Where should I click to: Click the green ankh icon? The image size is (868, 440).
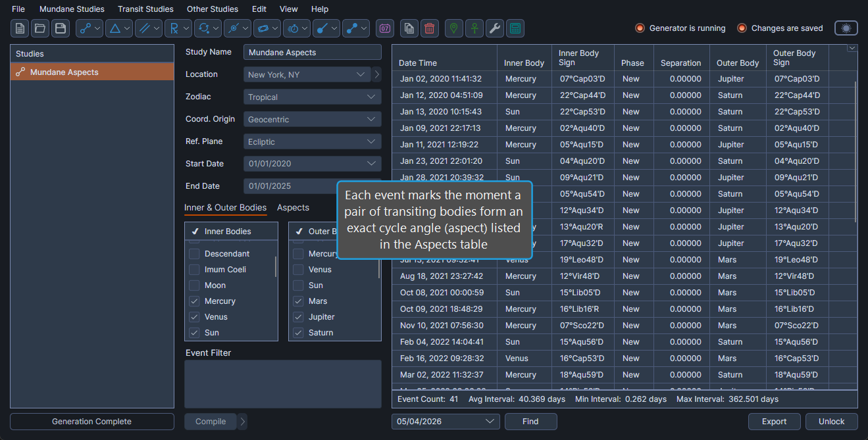(x=474, y=28)
